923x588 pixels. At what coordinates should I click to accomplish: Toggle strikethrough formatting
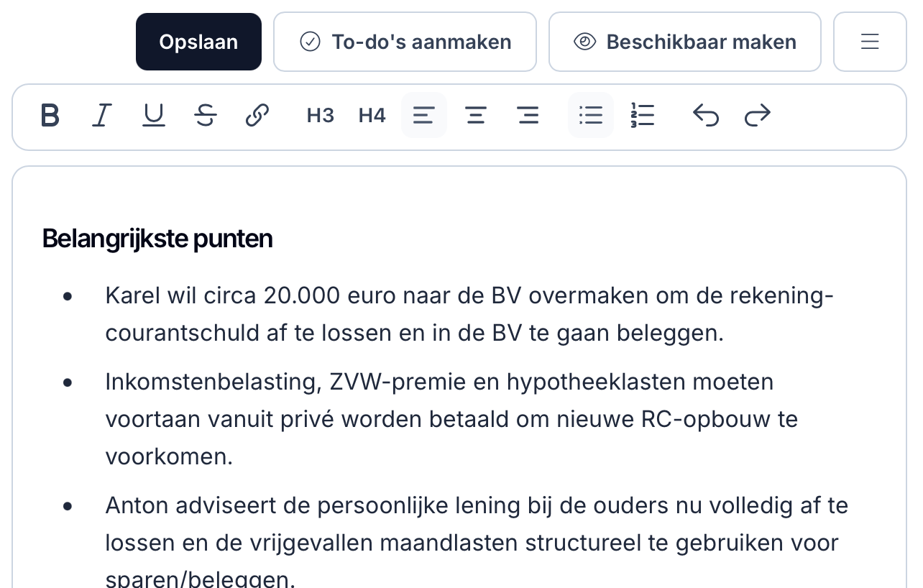206,115
